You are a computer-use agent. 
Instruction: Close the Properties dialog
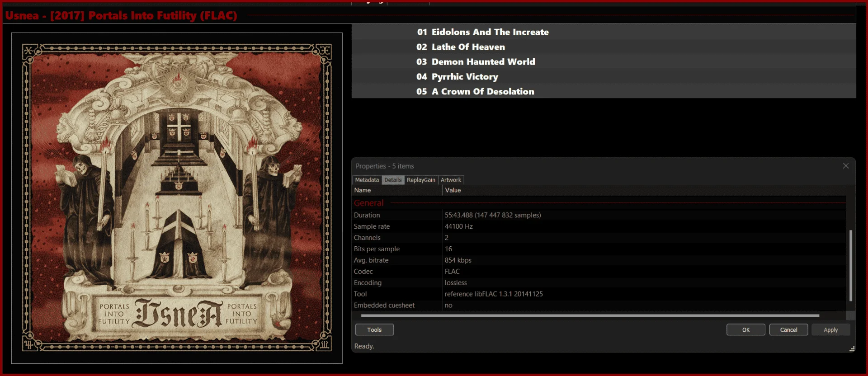845,166
